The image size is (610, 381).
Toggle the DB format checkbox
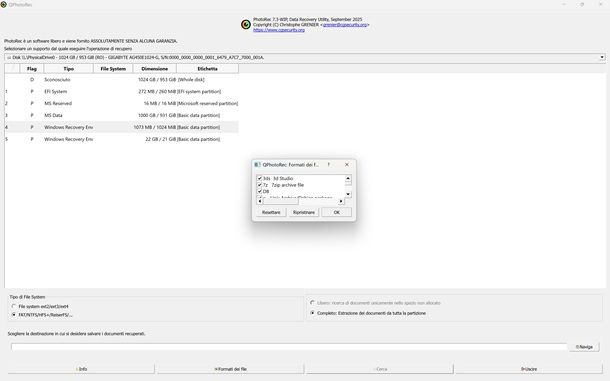pos(259,191)
